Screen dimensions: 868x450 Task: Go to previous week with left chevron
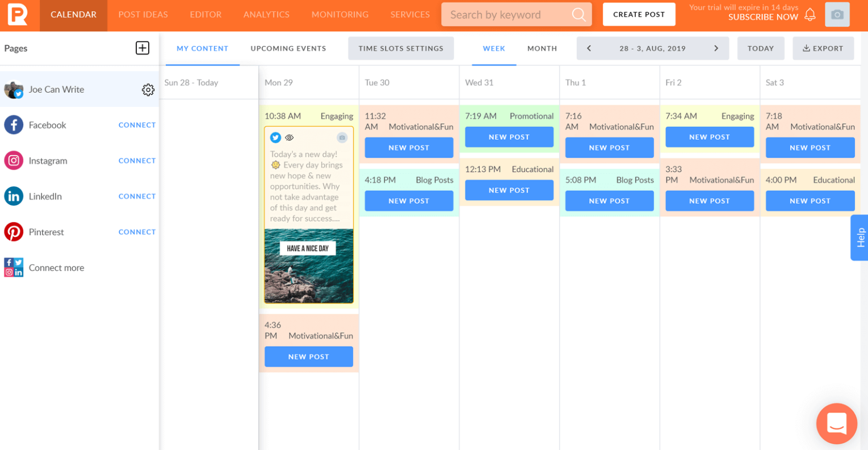(x=589, y=48)
